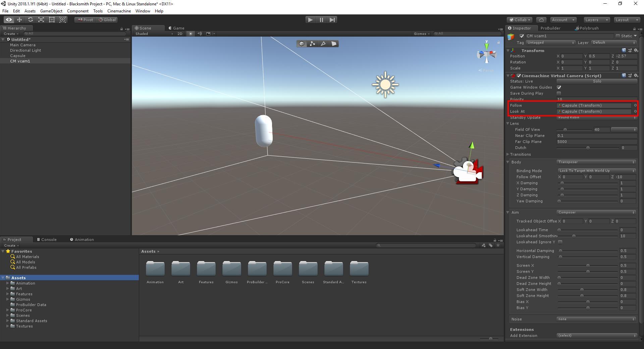Click the Step forward button
Viewport: 644px width, 349px height.
332,20
